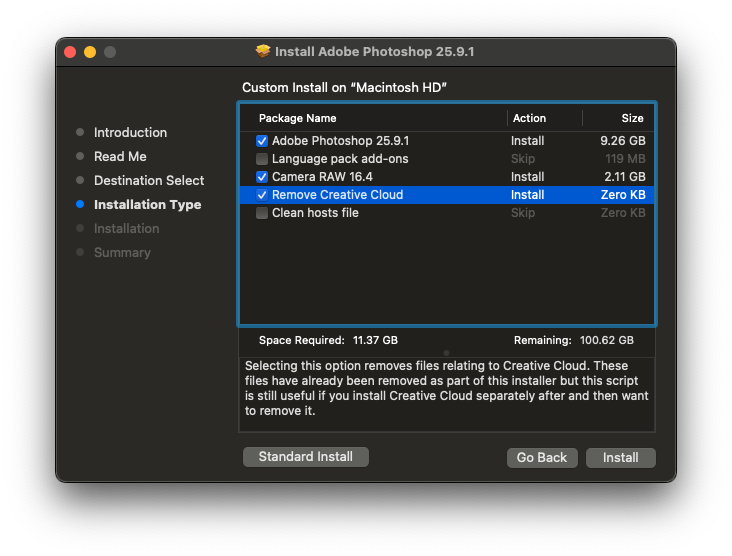Select the Read Me step
Screen dimensions: 732x556
(120, 156)
